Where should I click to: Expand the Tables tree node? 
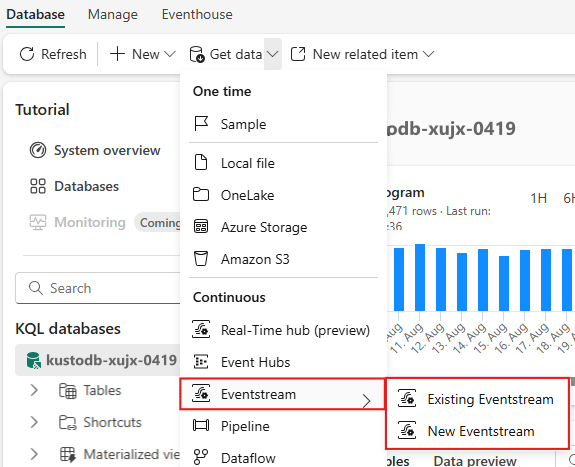point(34,390)
